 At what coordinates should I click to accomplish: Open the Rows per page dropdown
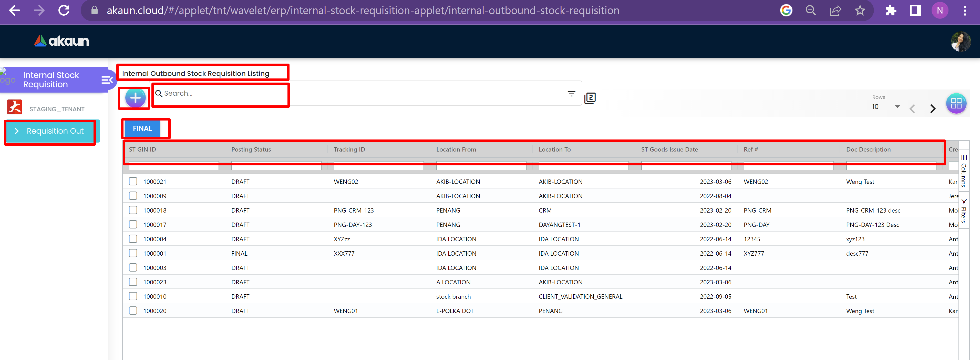886,107
